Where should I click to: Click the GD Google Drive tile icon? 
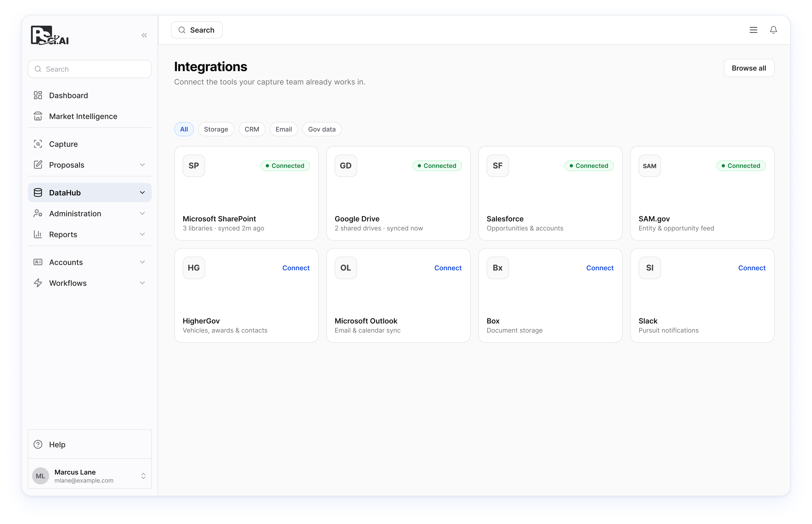pyautogui.click(x=346, y=166)
